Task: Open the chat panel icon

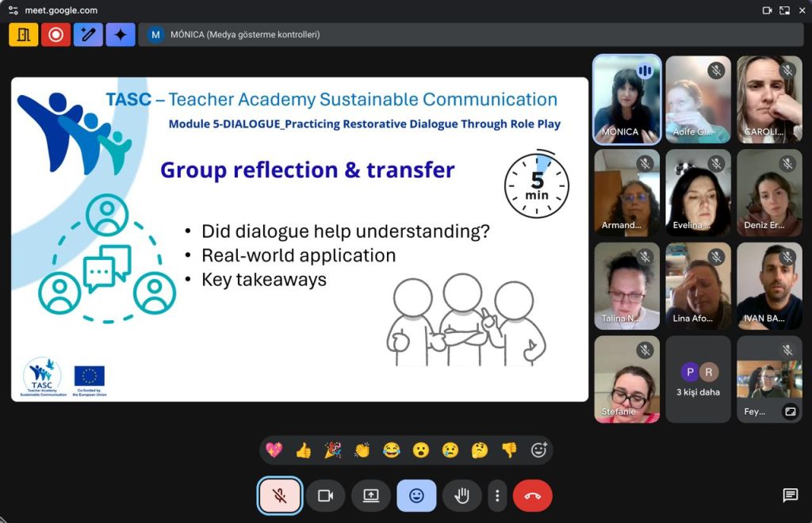Action: [x=790, y=495]
